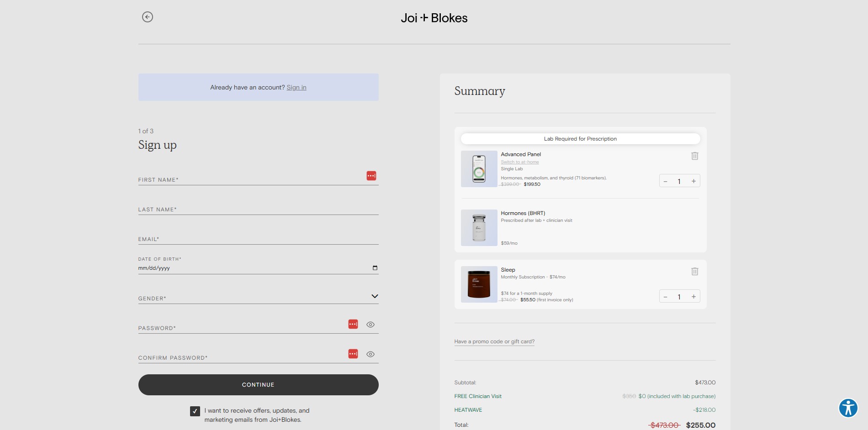Click the Continue button
The image size is (868, 430).
(258, 385)
